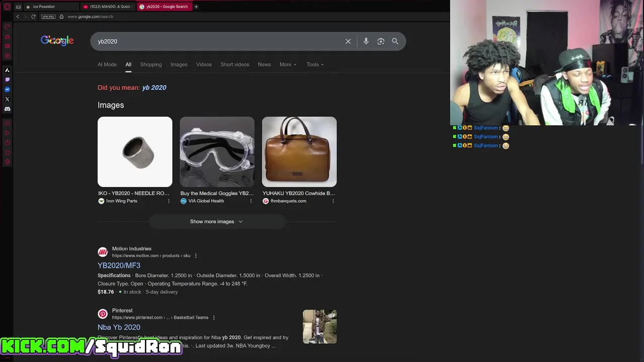Select the yb2020 Google Search tab
644x362 pixels.
(x=165, y=7)
